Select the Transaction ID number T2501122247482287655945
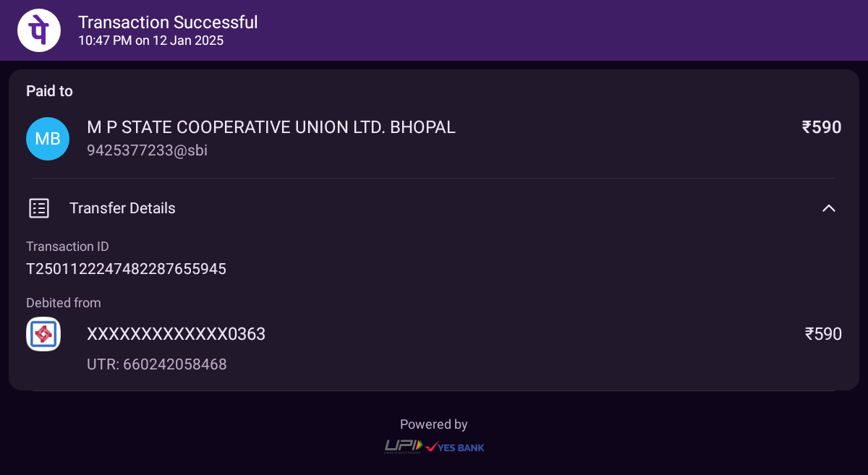The width and height of the screenshot is (868, 475). point(126,269)
